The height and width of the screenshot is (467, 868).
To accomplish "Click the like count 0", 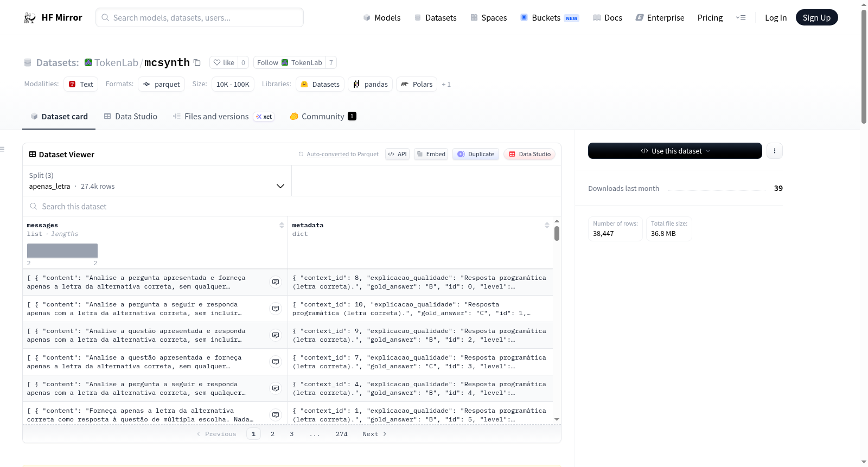I will (243, 62).
